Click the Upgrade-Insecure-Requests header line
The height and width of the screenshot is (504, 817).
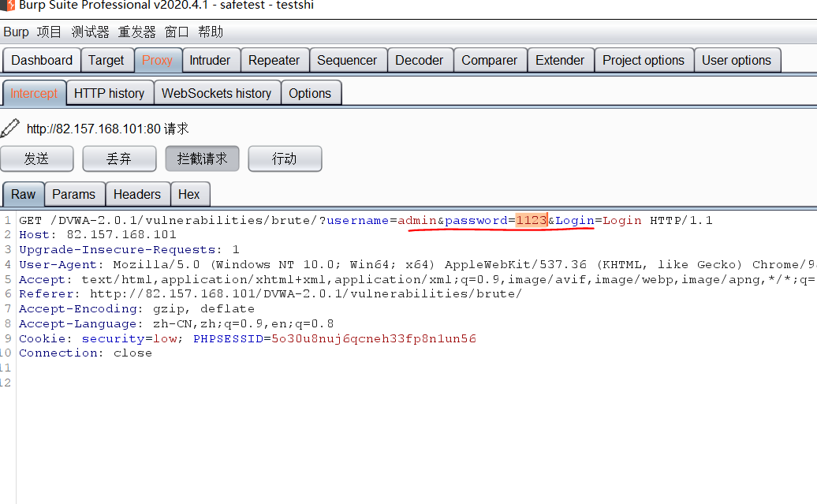coord(129,250)
